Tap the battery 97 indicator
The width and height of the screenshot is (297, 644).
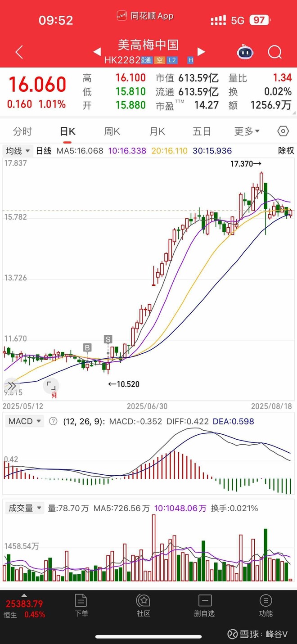tap(260, 20)
